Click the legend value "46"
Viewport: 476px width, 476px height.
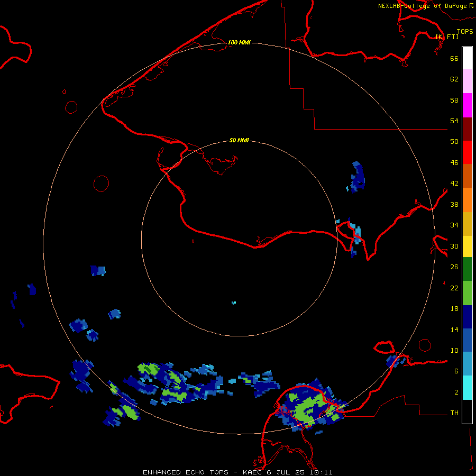(454, 162)
